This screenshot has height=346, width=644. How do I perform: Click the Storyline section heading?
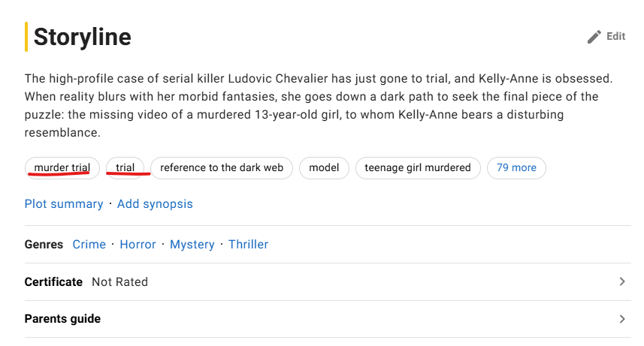click(x=82, y=37)
